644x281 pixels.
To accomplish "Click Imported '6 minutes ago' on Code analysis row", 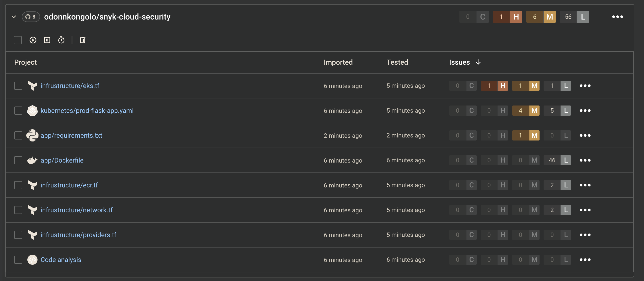I will point(343,260).
